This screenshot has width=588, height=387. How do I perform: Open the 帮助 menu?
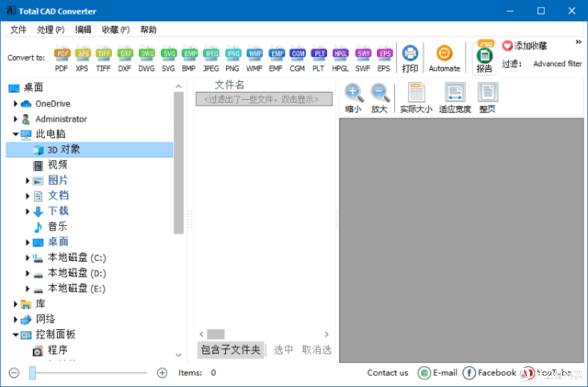click(x=148, y=29)
